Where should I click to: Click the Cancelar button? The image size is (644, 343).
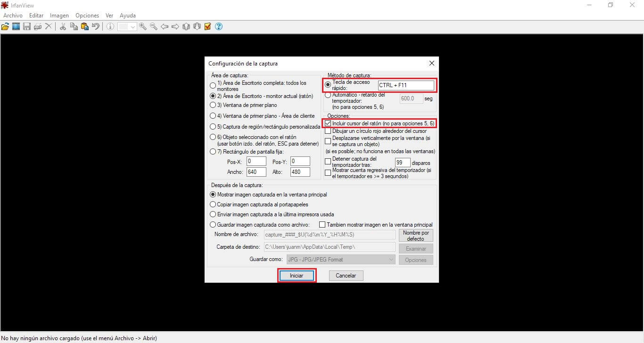(346, 276)
